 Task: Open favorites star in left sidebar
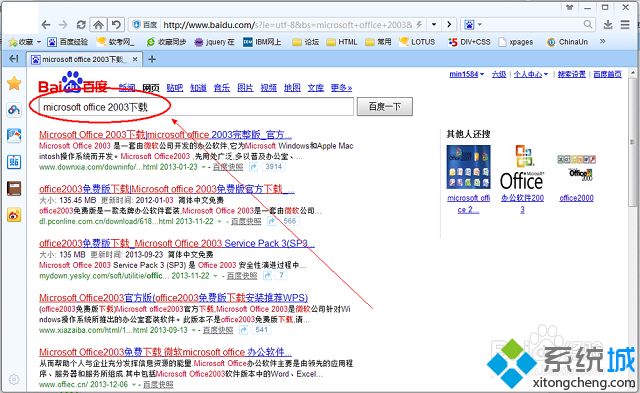[x=14, y=83]
